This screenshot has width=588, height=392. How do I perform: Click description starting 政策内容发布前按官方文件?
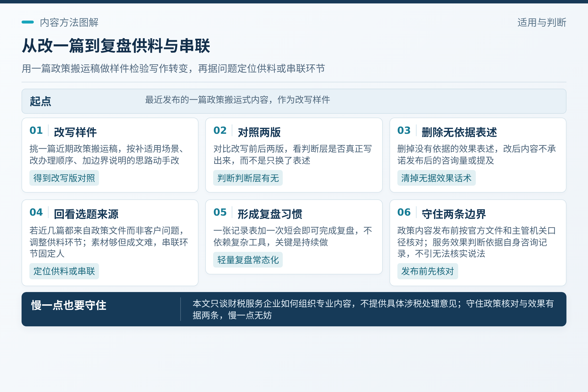pyautogui.click(x=477, y=242)
